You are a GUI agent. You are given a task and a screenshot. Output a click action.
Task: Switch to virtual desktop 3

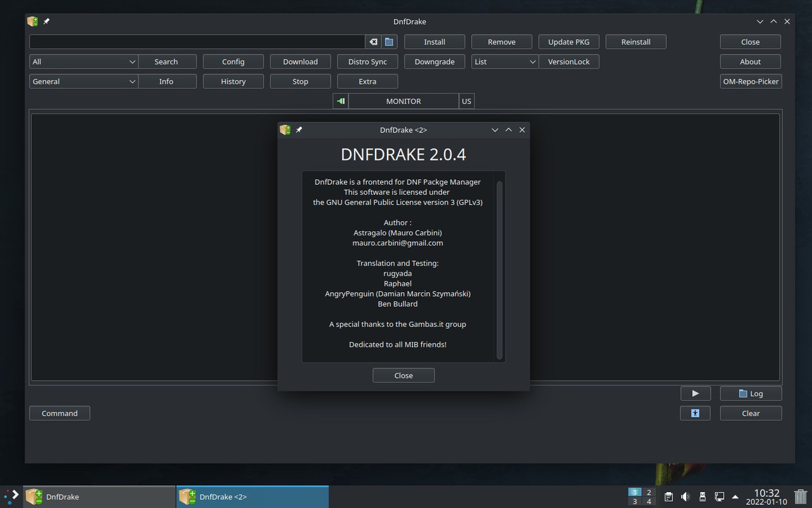[x=635, y=502]
